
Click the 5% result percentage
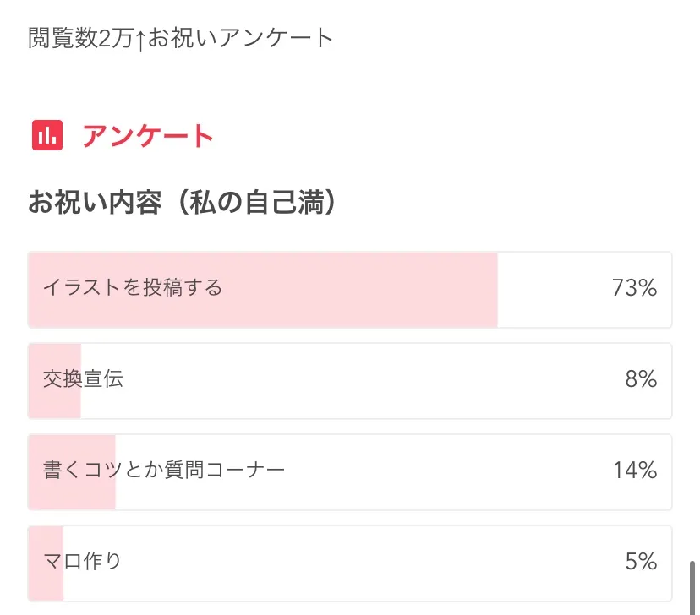pyautogui.click(x=641, y=561)
